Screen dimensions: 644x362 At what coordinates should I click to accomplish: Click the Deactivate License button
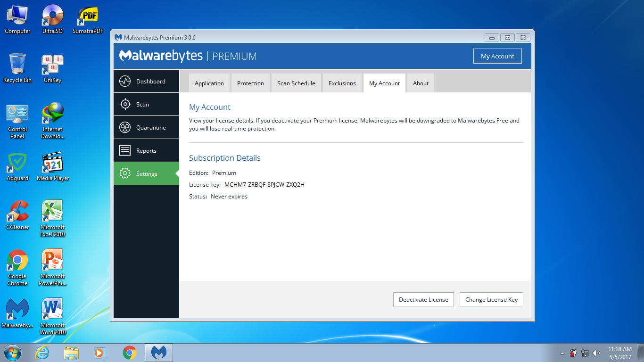click(423, 299)
